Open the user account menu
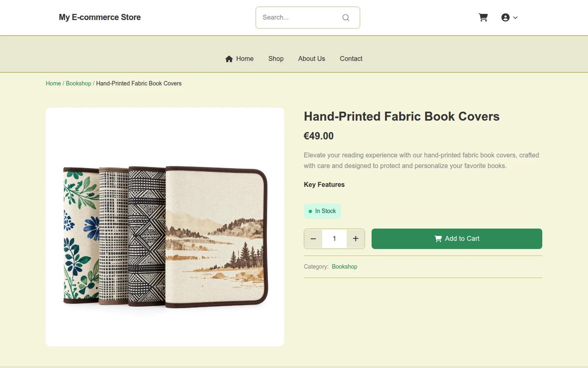This screenshot has width=588, height=368. coord(509,18)
